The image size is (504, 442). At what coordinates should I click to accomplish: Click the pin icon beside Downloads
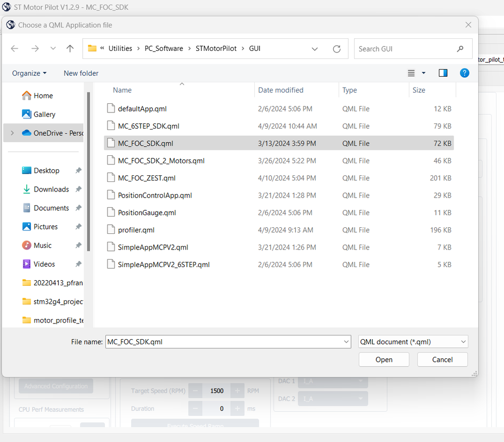point(78,189)
